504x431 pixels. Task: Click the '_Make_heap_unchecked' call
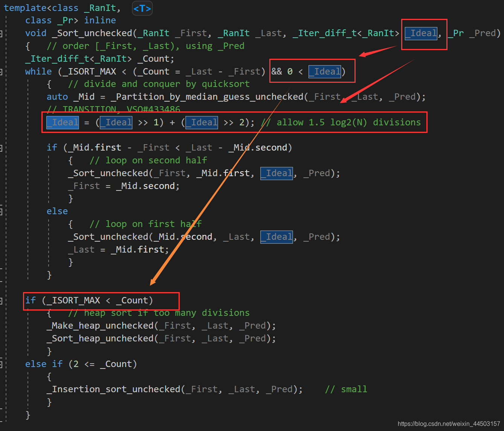point(100,326)
